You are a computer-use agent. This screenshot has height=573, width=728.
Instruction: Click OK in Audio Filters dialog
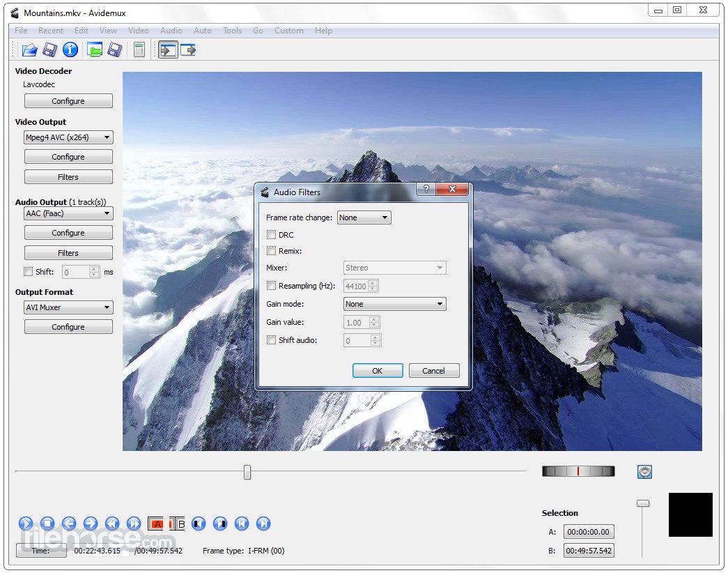378,371
